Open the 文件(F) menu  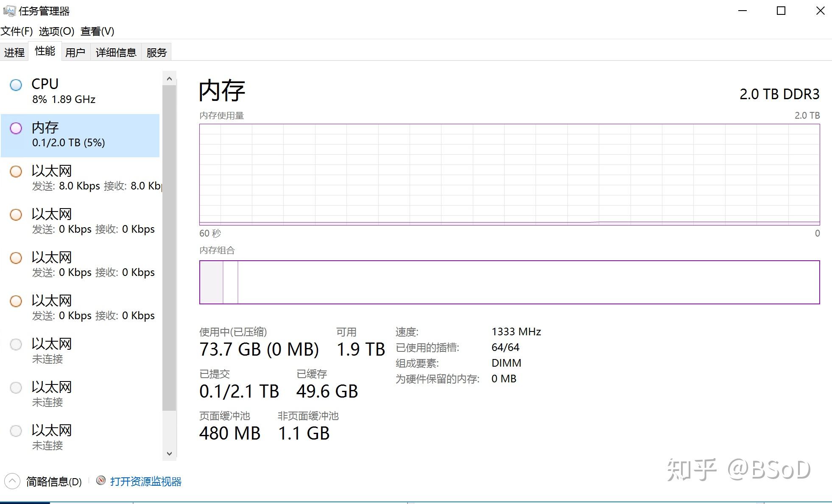tap(17, 31)
